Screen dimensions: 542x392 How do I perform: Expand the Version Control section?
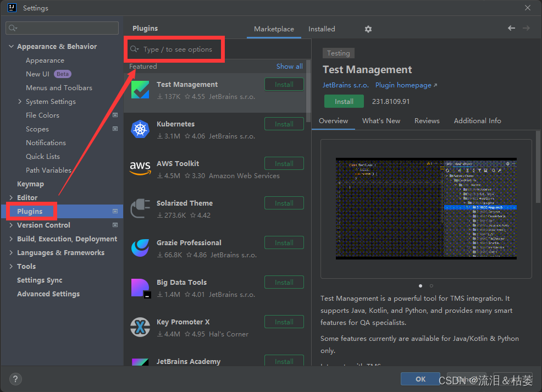point(11,225)
